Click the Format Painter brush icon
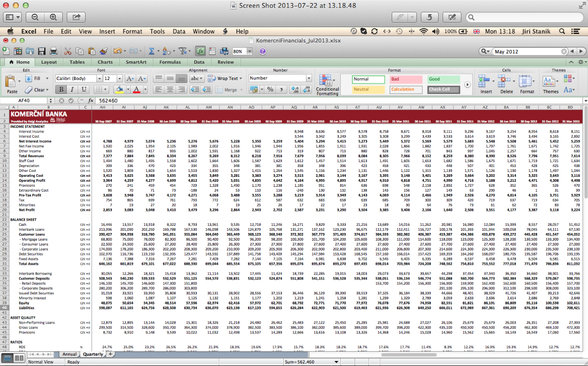This screenshot has height=366, width=588. pos(104,51)
